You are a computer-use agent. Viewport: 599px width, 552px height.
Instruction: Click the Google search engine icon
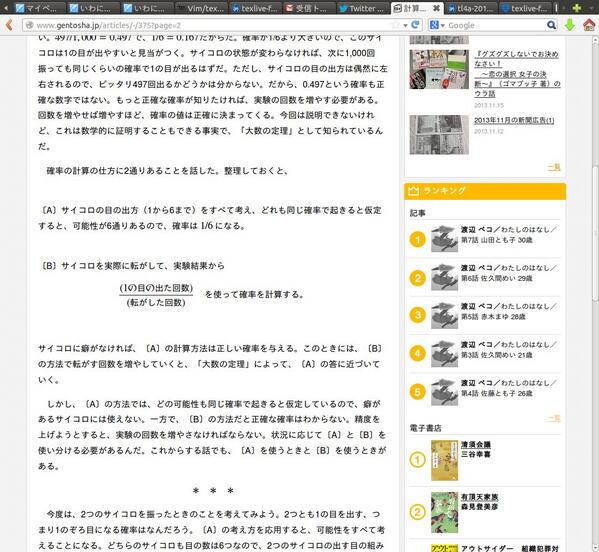point(434,25)
